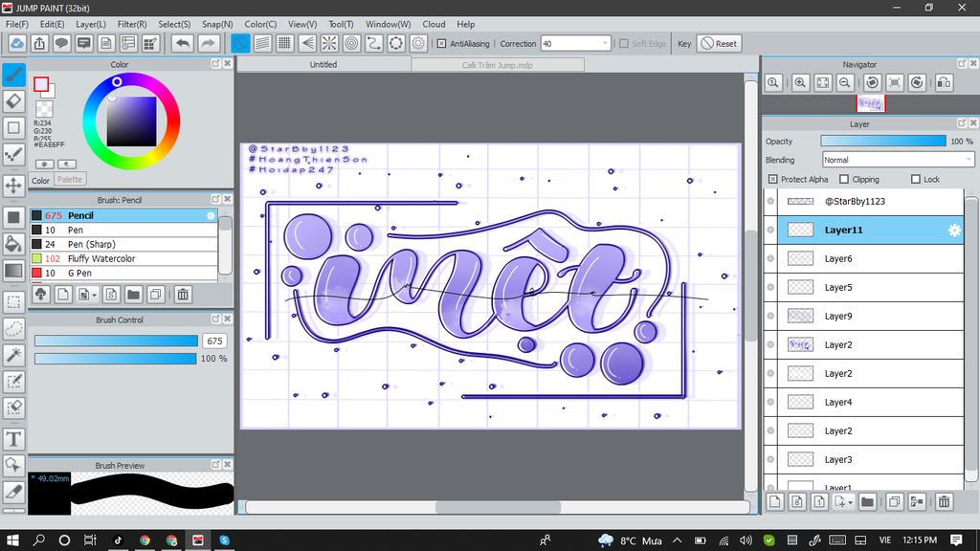Select the Text tool
The image size is (980, 551).
(13, 439)
